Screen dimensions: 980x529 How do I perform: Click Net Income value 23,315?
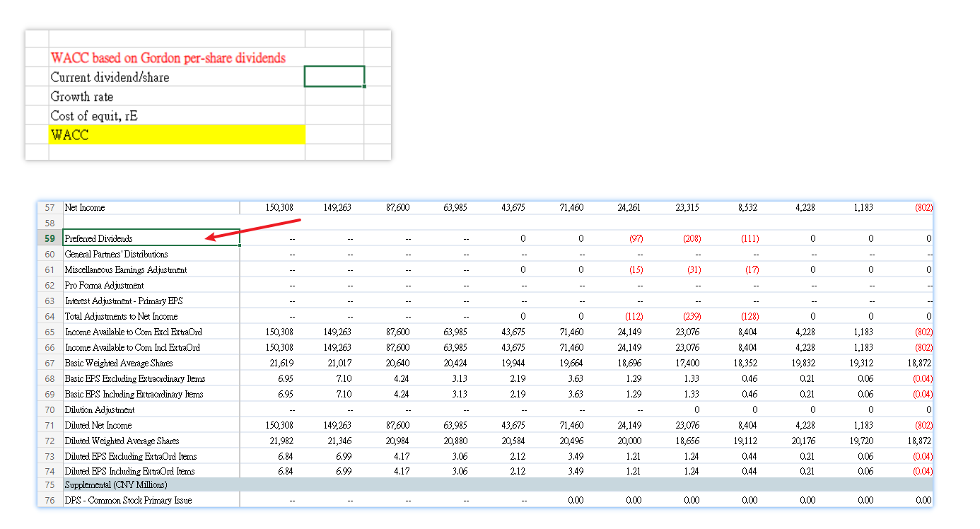click(688, 208)
